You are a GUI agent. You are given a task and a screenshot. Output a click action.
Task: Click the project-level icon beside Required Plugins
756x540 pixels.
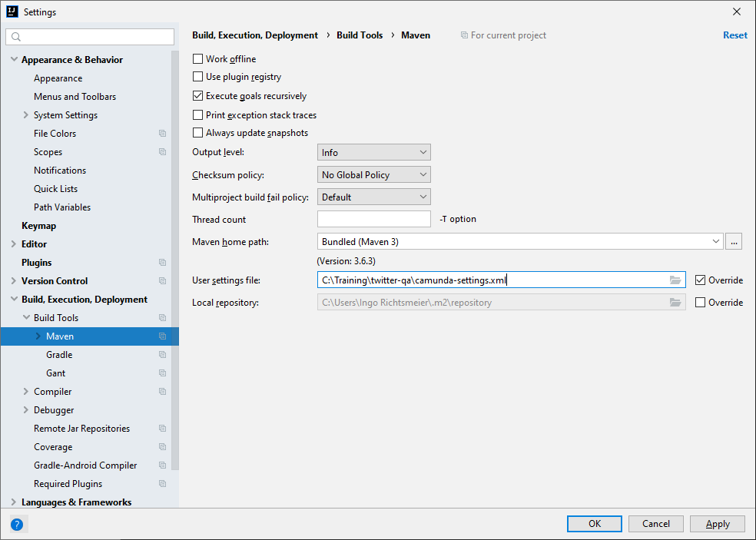tap(162, 484)
